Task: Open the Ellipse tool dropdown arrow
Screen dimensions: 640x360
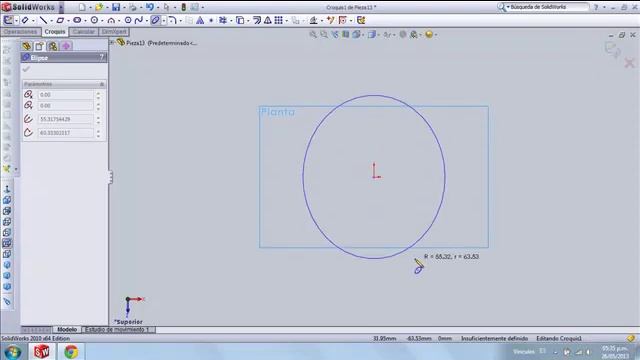Action: [163, 20]
